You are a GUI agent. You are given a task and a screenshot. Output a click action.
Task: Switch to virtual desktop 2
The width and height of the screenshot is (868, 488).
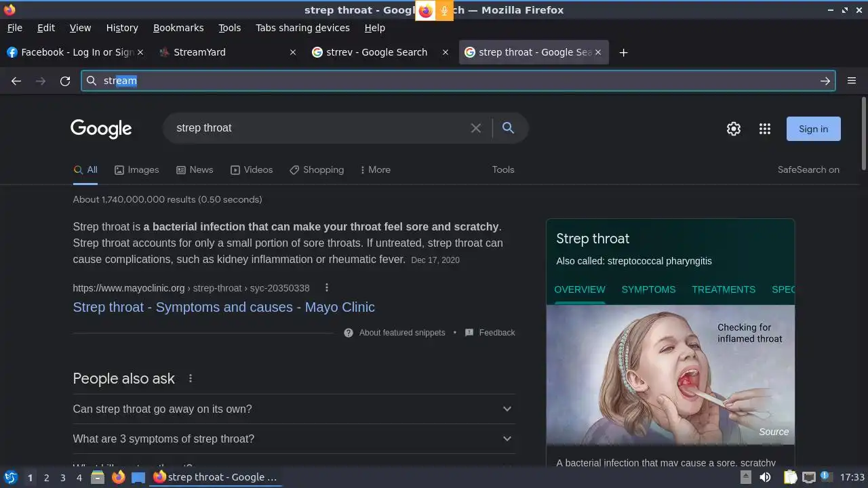46,477
